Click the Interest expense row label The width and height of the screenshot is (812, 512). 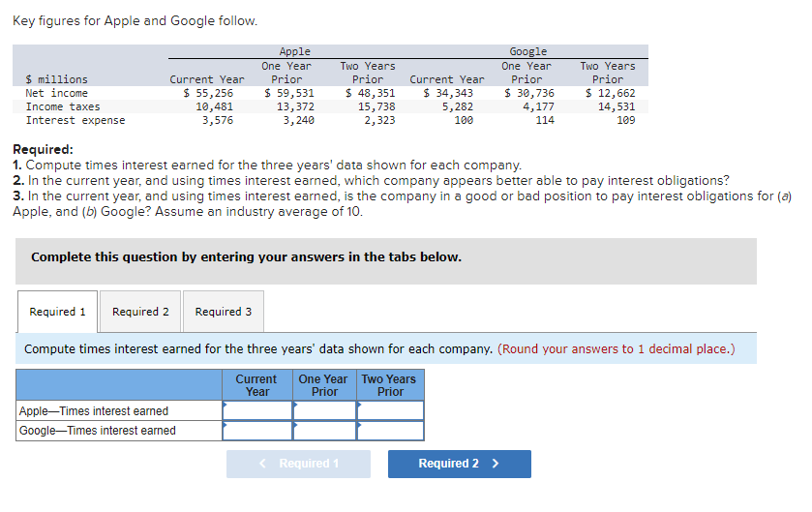click(x=75, y=120)
